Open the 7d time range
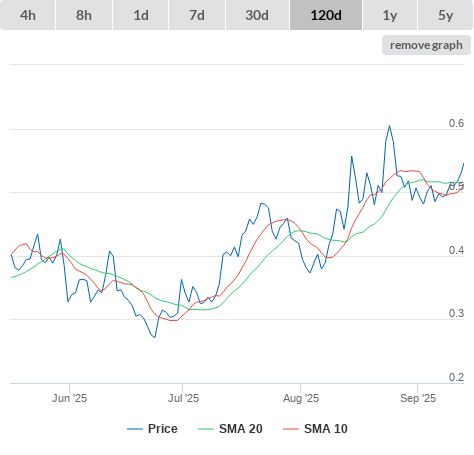474x455 pixels. [197, 15]
